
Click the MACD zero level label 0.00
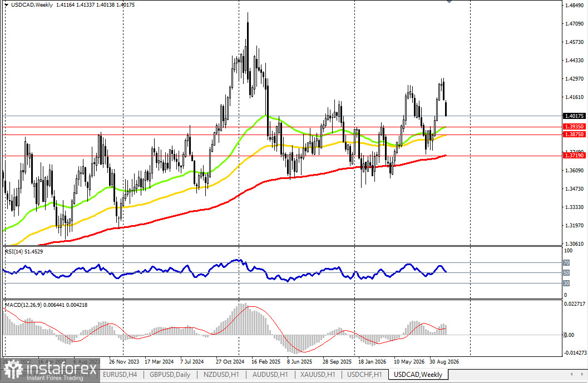(569, 335)
